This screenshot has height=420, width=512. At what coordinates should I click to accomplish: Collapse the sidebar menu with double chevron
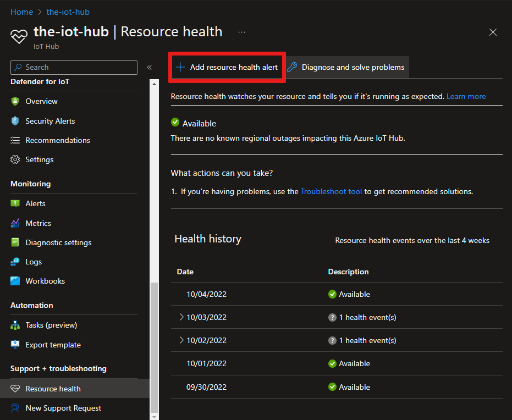[x=149, y=67]
